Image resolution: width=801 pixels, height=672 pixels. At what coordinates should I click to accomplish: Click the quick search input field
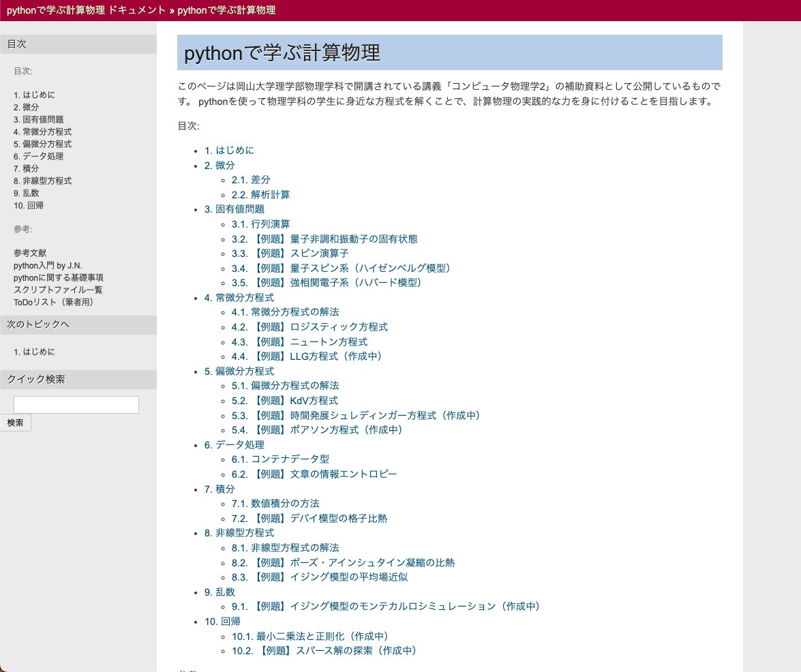[x=76, y=405]
